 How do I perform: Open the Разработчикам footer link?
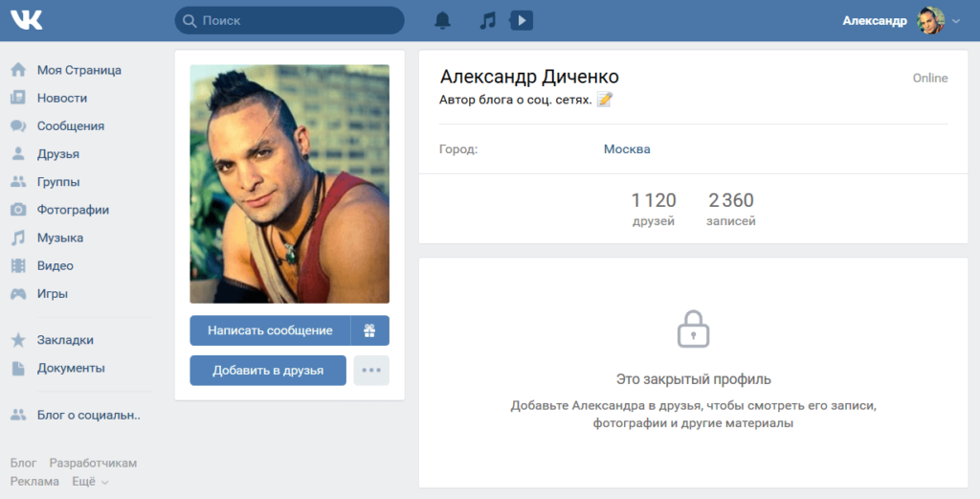coord(93,464)
